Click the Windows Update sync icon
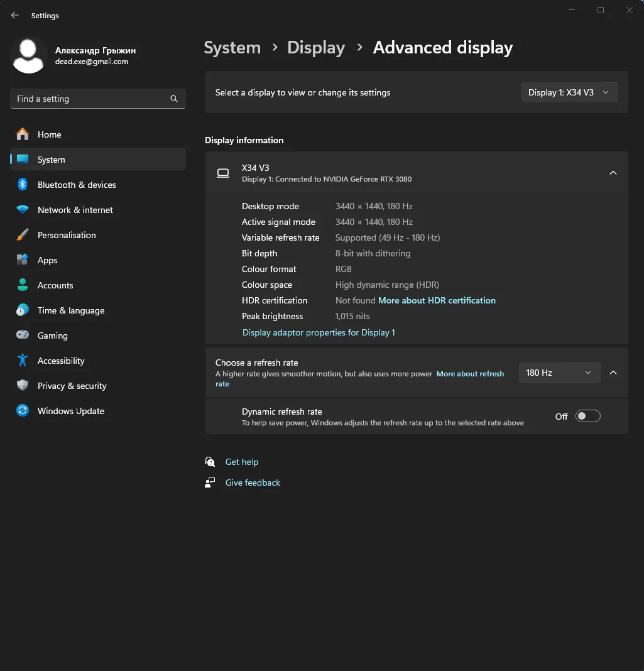 23,411
